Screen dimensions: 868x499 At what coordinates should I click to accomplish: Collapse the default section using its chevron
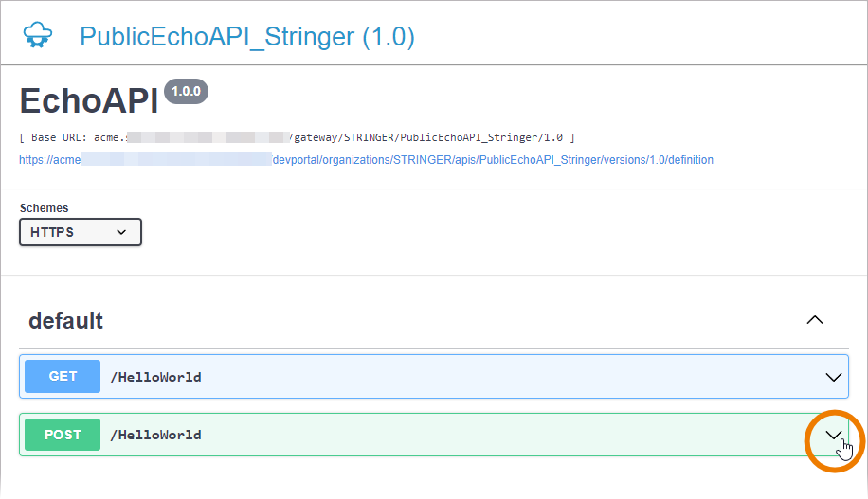(814, 320)
